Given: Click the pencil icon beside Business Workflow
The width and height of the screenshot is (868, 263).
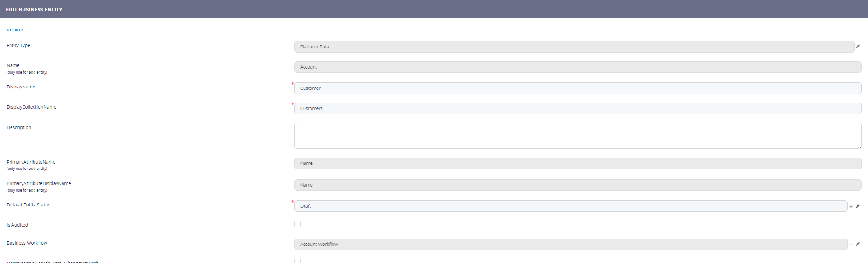Looking at the screenshot, I should click(858, 245).
